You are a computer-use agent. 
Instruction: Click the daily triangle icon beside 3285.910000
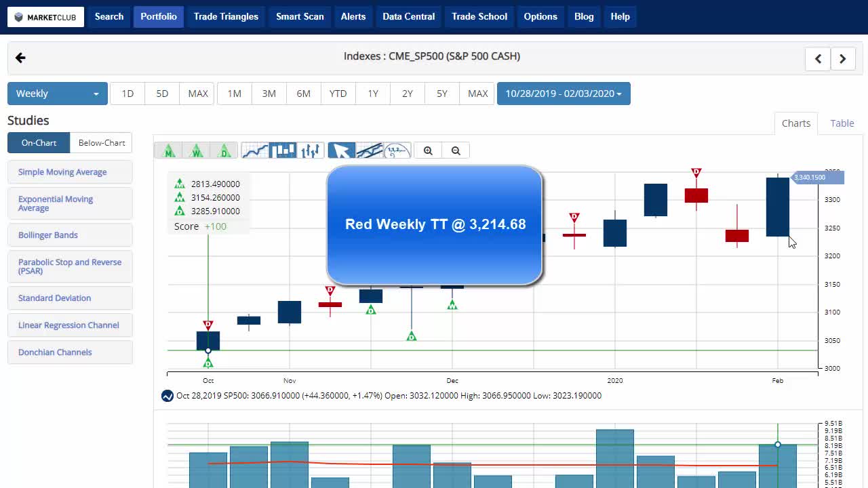pyautogui.click(x=179, y=211)
